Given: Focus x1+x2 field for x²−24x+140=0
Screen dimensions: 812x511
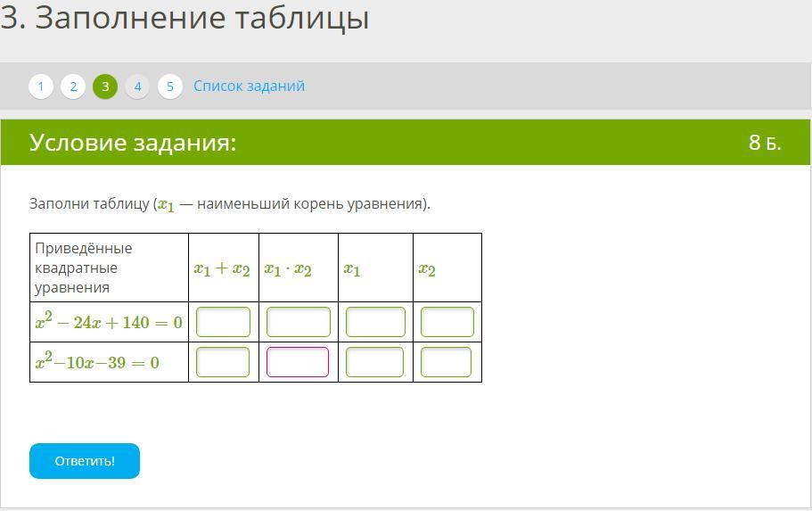Looking at the screenshot, I should point(223,322).
